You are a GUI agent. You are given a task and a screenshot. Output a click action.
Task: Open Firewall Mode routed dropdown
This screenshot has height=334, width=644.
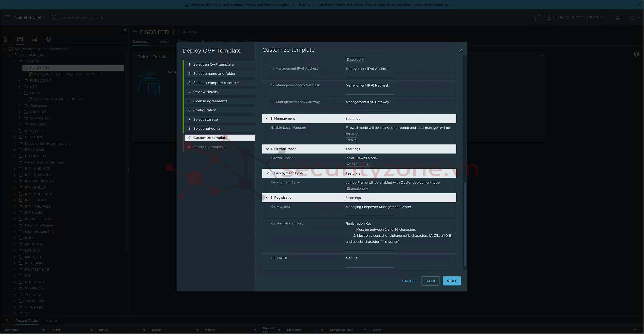(x=357, y=164)
